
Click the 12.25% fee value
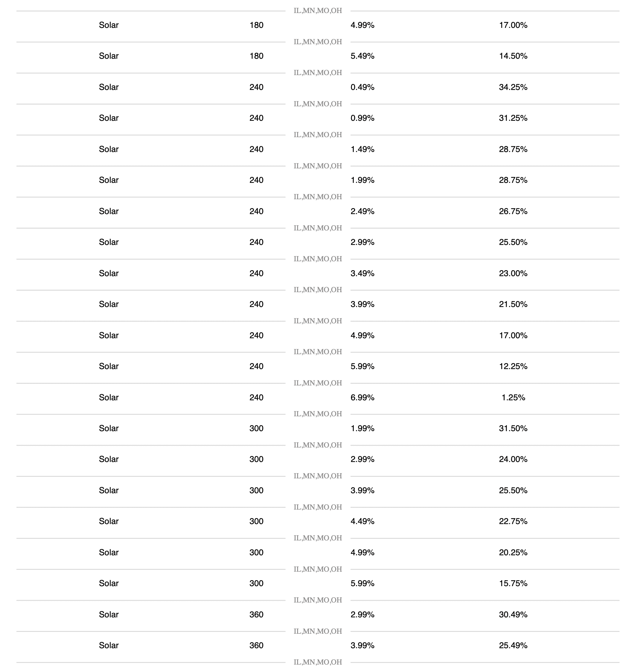[x=513, y=366]
